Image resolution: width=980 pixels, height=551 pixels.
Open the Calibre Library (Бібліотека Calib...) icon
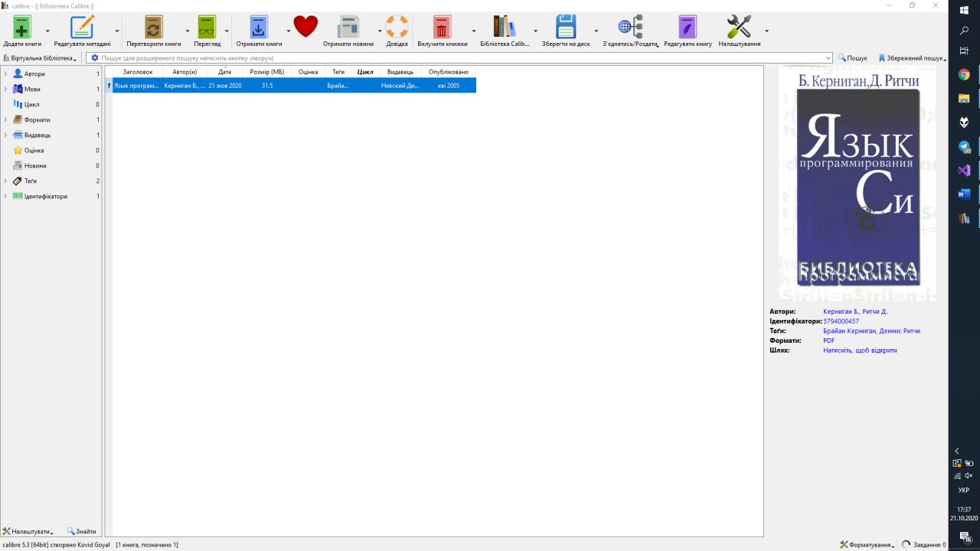[505, 27]
